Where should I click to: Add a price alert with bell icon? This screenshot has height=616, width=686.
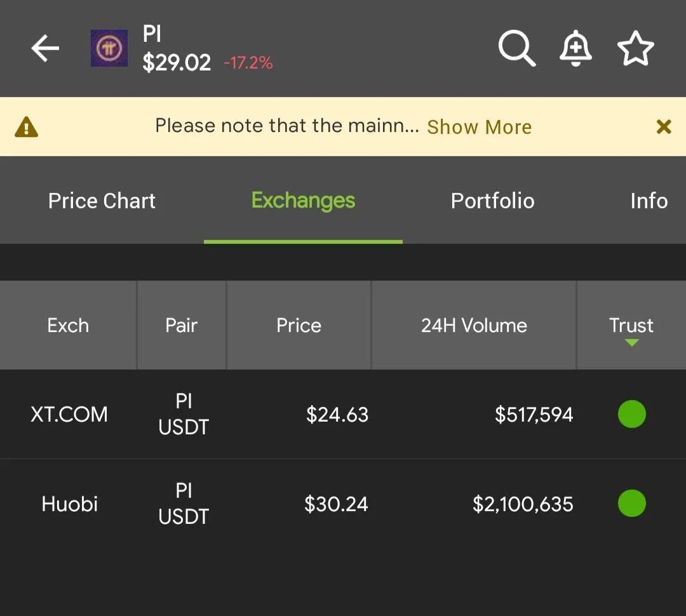[x=575, y=48]
